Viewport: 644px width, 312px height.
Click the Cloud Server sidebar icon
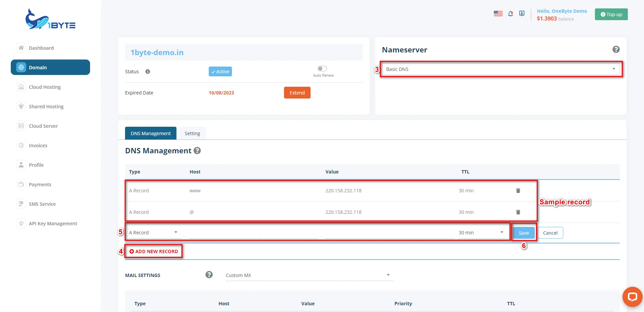tap(21, 126)
